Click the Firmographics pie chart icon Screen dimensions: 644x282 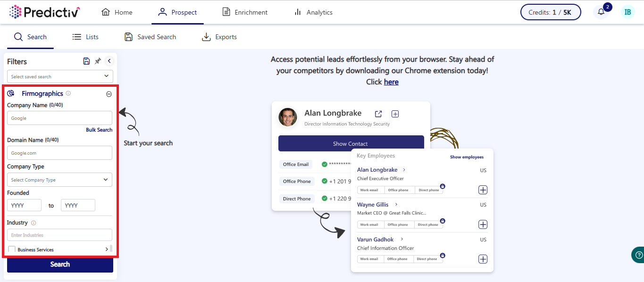click(x=11, y=93)
